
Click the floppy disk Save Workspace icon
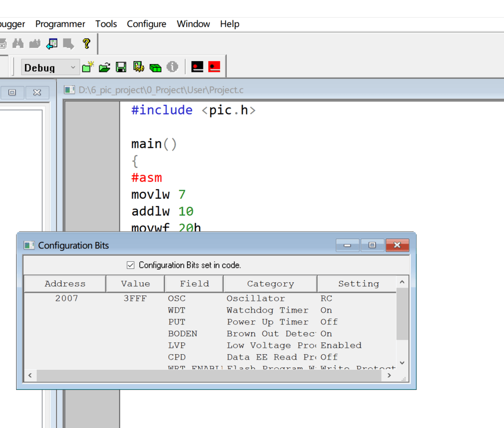click(121, 67)
